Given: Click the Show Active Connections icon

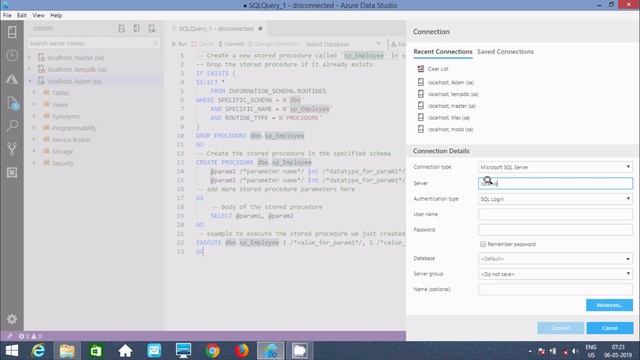Looking at the screenshot, I should point(151,29).
